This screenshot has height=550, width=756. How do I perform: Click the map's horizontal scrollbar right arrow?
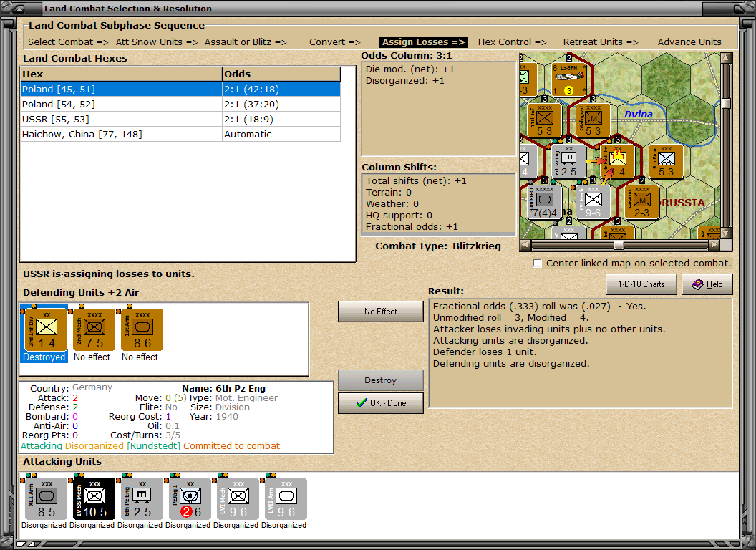[x=714, y=245]
